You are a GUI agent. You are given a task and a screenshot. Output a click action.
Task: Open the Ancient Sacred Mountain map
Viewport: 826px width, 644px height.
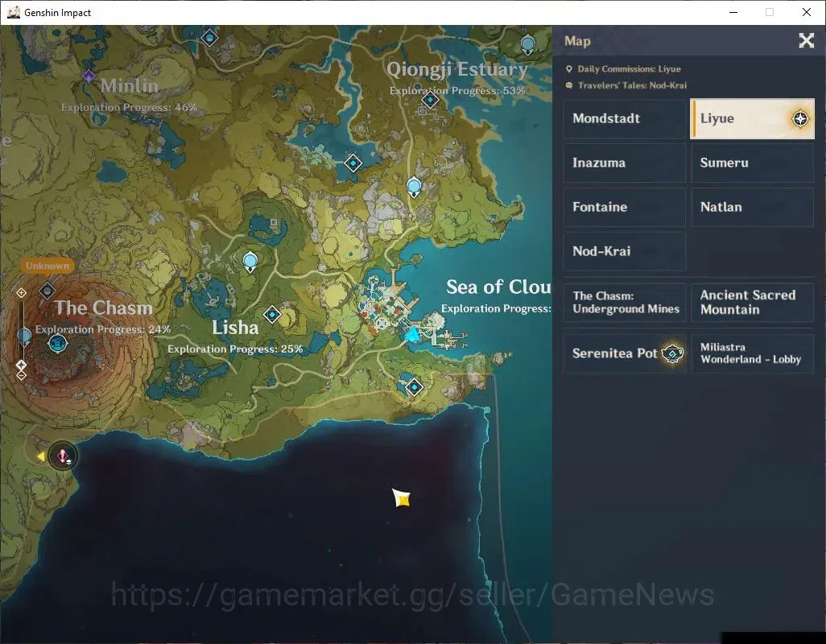[x=752, y=302]
